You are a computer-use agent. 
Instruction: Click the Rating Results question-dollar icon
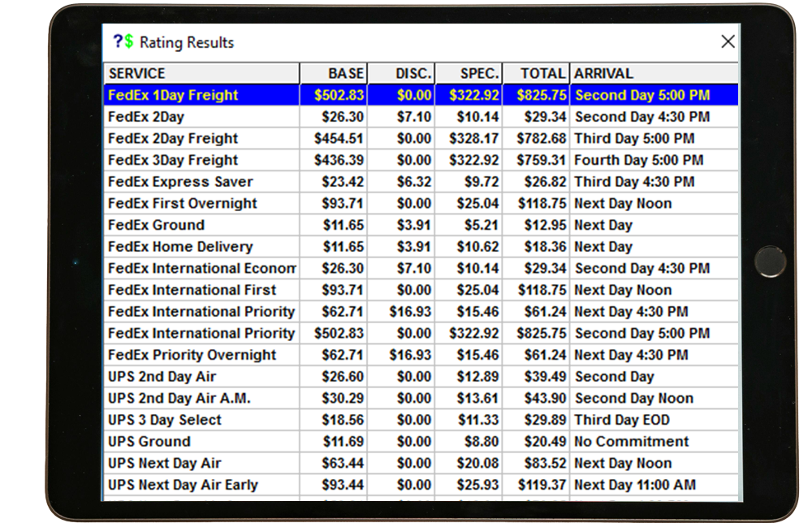point(123,42)
